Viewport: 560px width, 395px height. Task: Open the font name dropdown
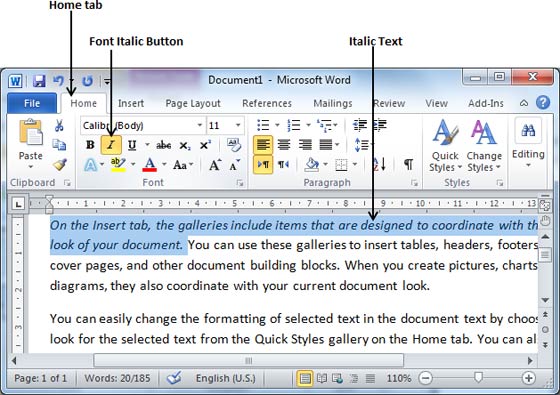(200, 125)
